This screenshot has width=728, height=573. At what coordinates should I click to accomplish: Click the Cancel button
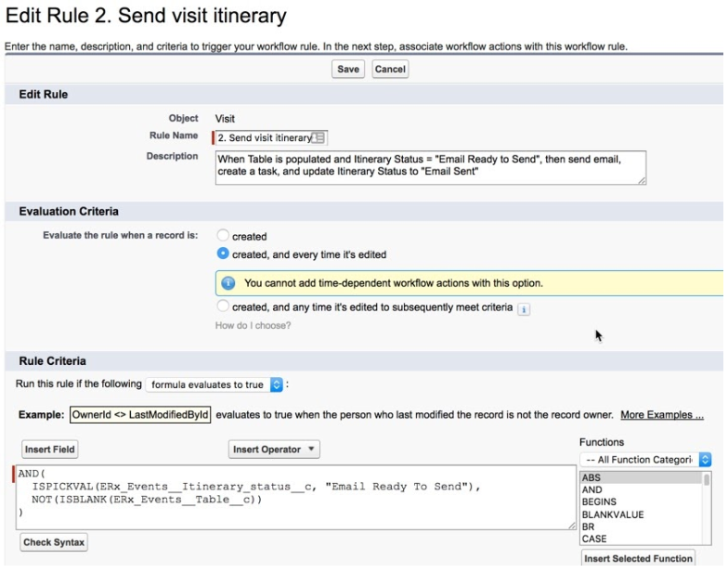pyautogui.click(x=390, y=70)
